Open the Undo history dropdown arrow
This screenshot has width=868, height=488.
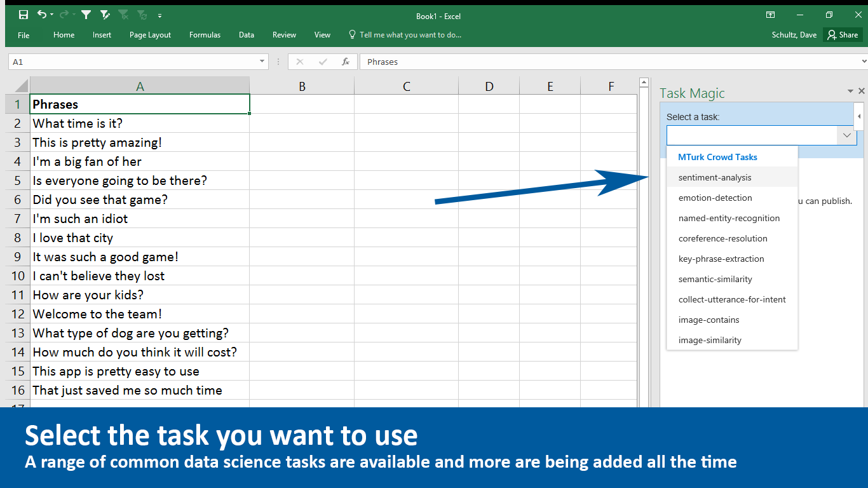pyautogui.click(x=51, y=15)
